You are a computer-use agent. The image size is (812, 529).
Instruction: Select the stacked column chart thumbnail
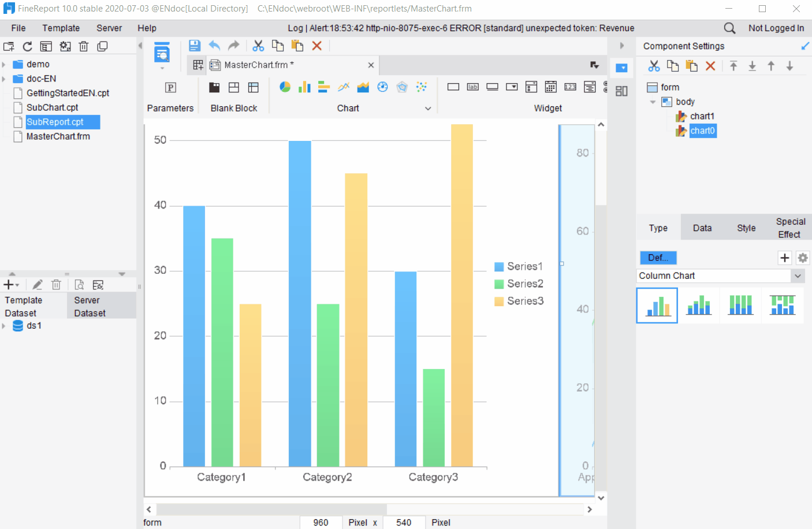699,305
